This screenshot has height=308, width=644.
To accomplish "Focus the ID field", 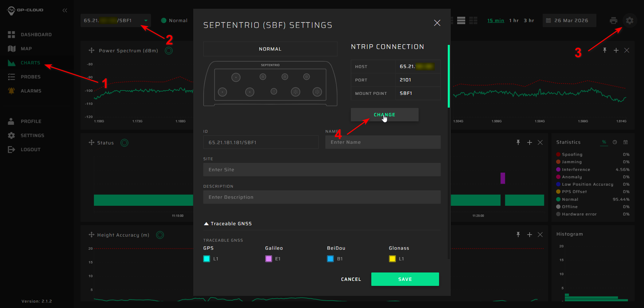I will point(261,142).
